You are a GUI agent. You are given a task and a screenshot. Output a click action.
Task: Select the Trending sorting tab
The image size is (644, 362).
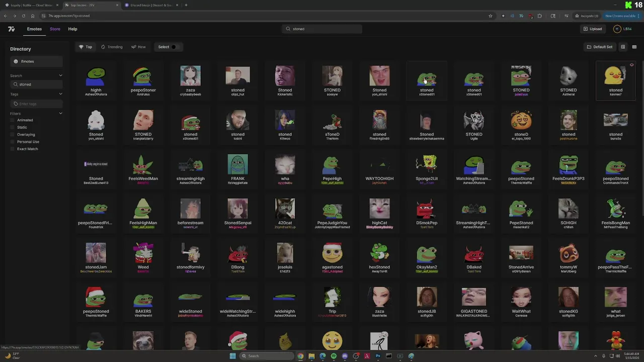tap(112, 47)
